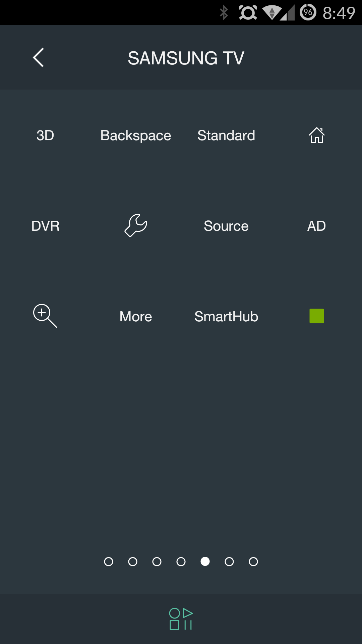Open the wrench tools button
This screenshot has width=362, height=644.
136,225
